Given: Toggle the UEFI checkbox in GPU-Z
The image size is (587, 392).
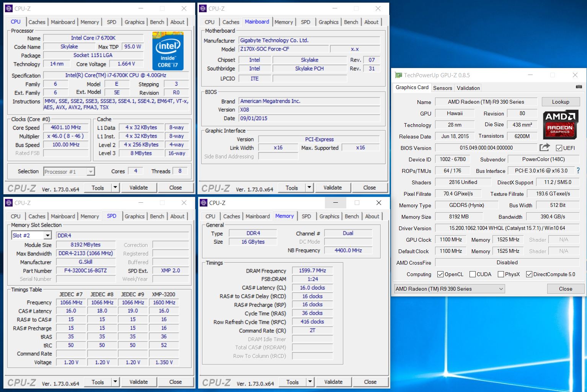Looking at the screenshot, I should coord(559,148).
